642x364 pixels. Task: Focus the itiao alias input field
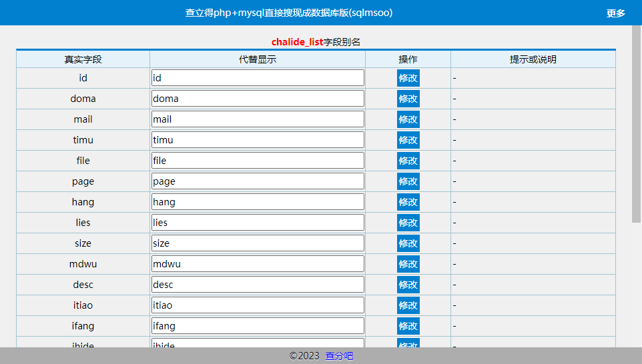(x=258, y=305)
